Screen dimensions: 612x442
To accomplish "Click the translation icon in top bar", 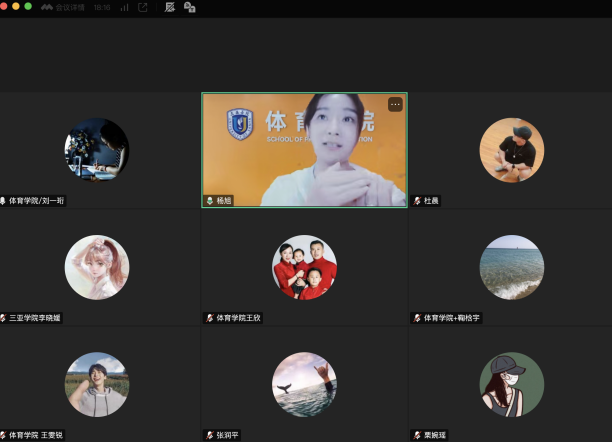I will [189, 7].
